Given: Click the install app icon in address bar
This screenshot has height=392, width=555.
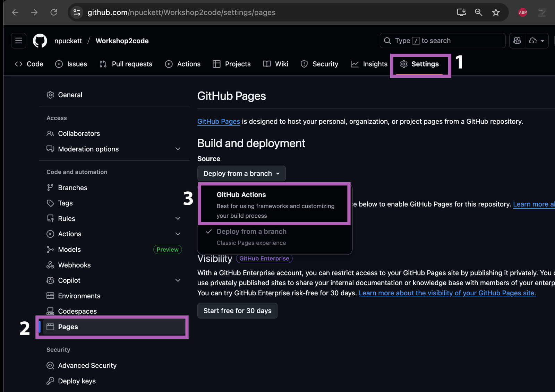Looking at the screenshot, I should tap(461, 12).
